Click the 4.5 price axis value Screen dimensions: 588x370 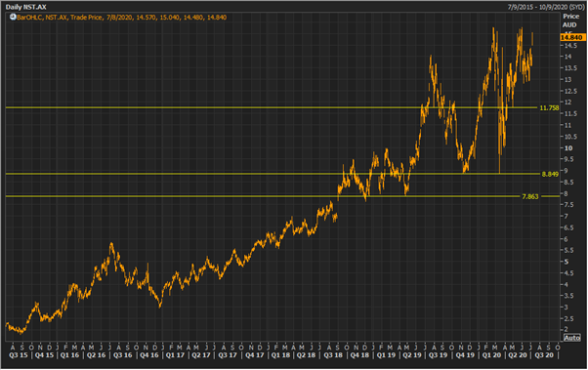[x=568, y=273]
